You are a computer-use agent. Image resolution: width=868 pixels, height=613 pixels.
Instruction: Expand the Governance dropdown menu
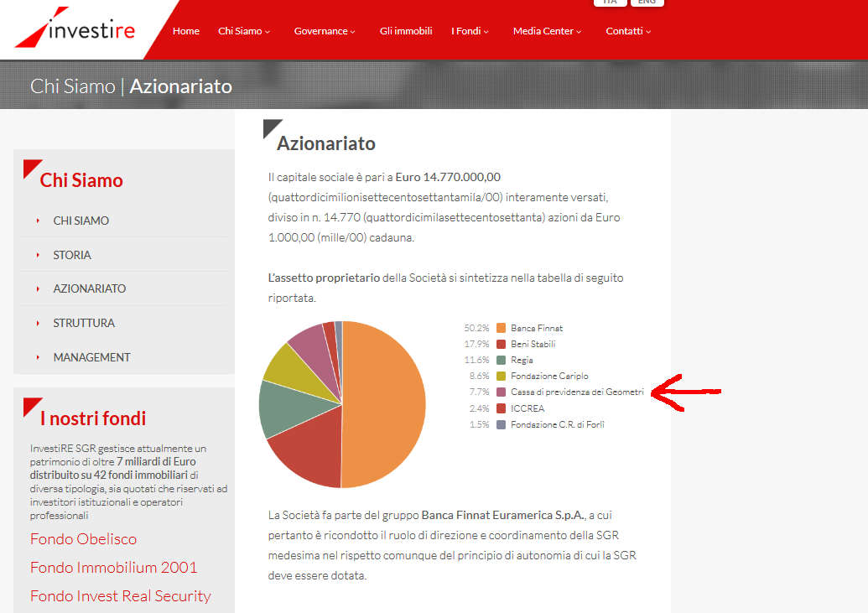click(x=325, y=31)
